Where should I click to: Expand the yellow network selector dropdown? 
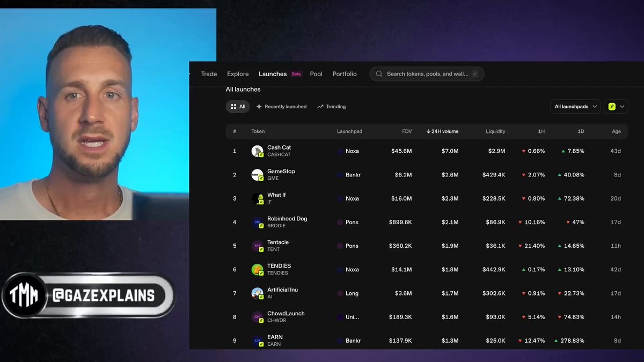click(x=616, y=107)
